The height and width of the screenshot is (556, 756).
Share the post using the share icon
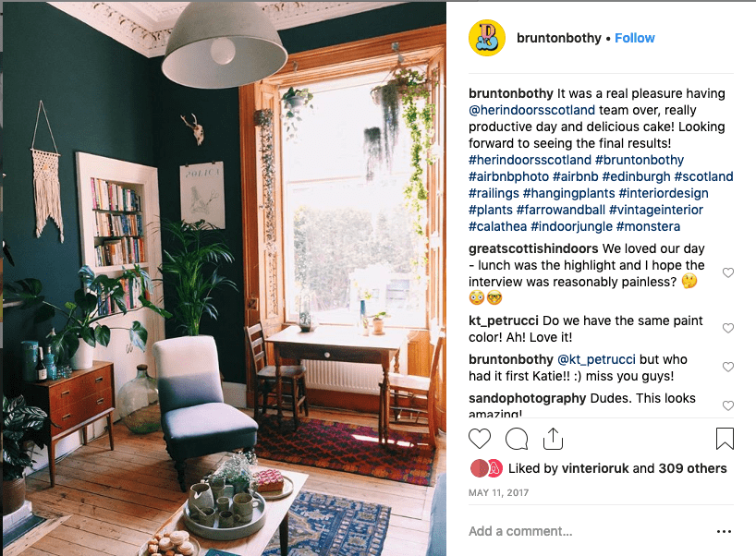[553, 439]
